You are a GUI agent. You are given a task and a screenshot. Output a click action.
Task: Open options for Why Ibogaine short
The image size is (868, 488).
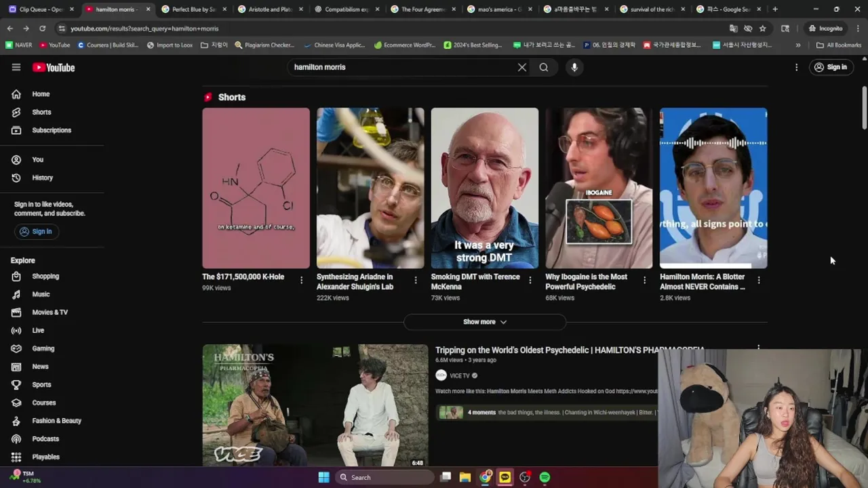pos(644,280)
